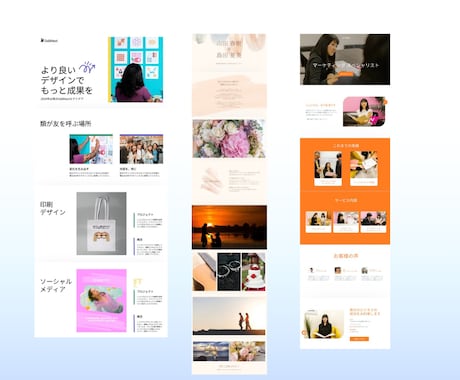Click the 類が友を呼ぶ場所 heading
This screenshot has height=380, width=460.
[65, 124]
